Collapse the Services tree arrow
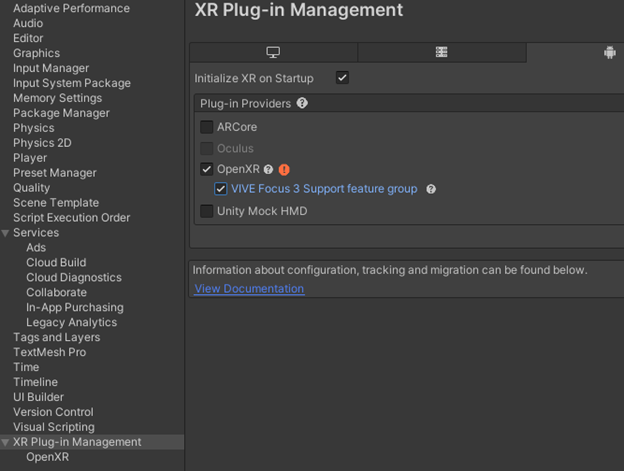 (5, 233)
